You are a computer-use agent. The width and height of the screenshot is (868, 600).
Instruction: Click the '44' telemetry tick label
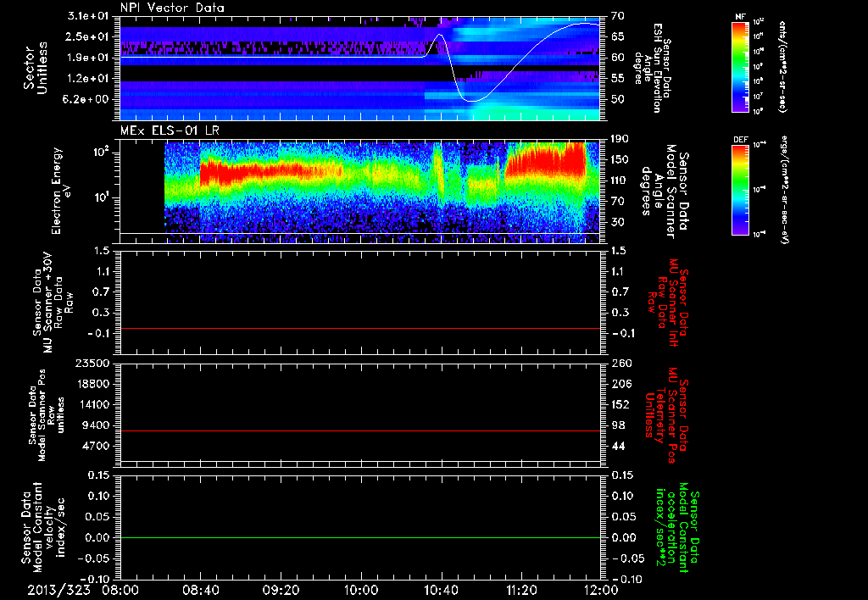618,446
